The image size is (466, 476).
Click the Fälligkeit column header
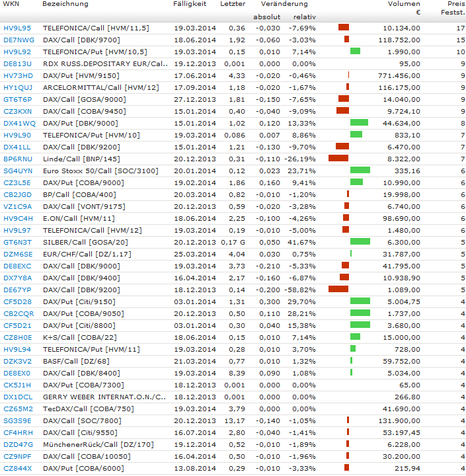pyautogui.click(x=190, y=4)
